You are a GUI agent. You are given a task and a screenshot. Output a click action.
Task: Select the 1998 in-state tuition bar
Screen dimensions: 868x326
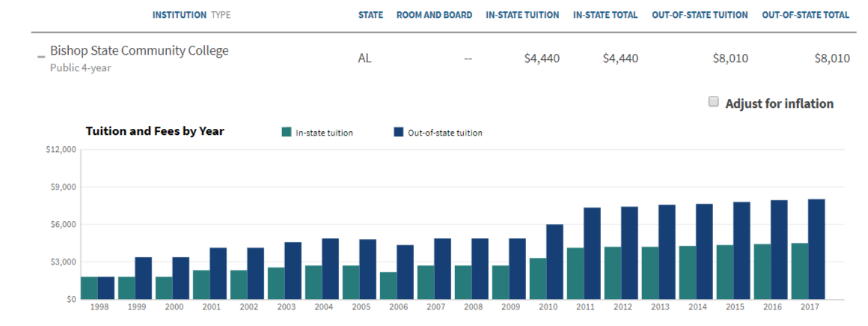click(89, 288)
